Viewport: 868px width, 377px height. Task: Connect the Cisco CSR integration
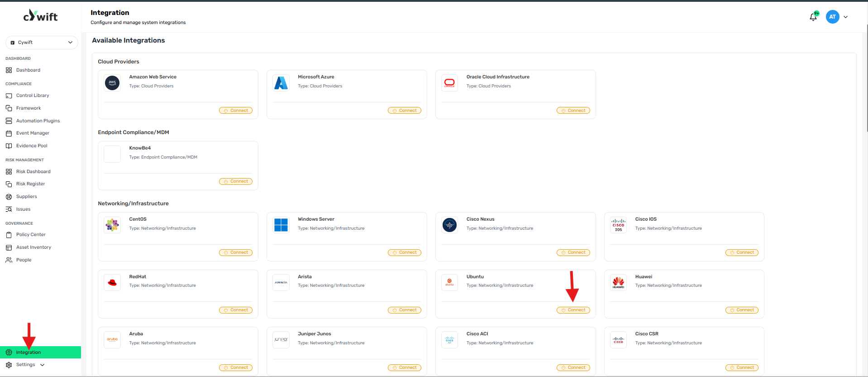742,368
